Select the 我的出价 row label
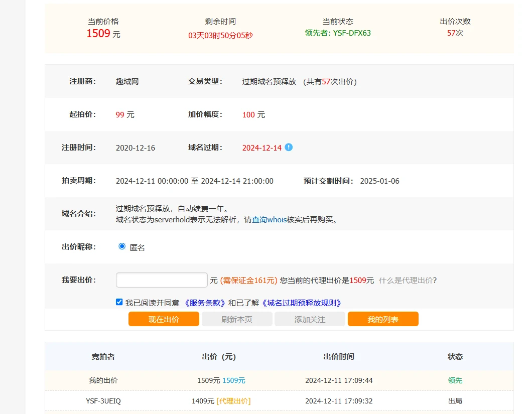The width and height of the screenshot is (532, 414). [103, 380]
